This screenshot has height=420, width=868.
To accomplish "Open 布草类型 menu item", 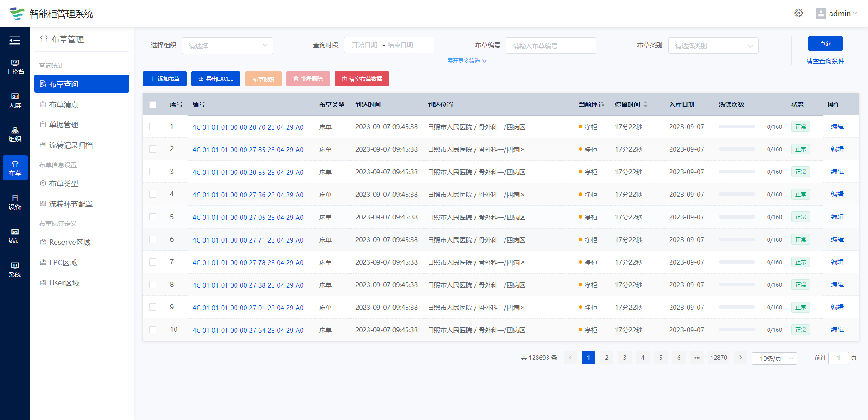I will click(x=82, y=183).
